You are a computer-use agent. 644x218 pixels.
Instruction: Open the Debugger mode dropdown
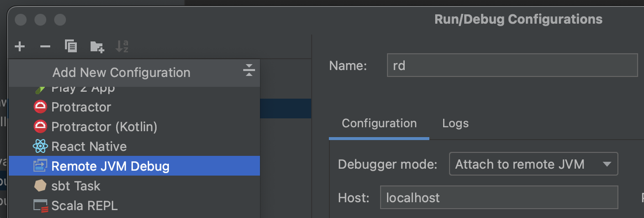[533, 164]
